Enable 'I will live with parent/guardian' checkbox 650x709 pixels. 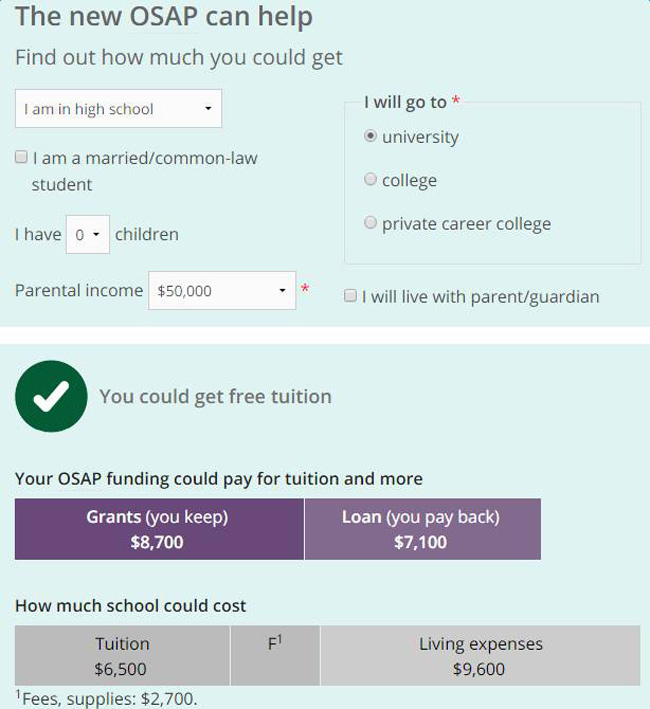[x=350, y=296]
